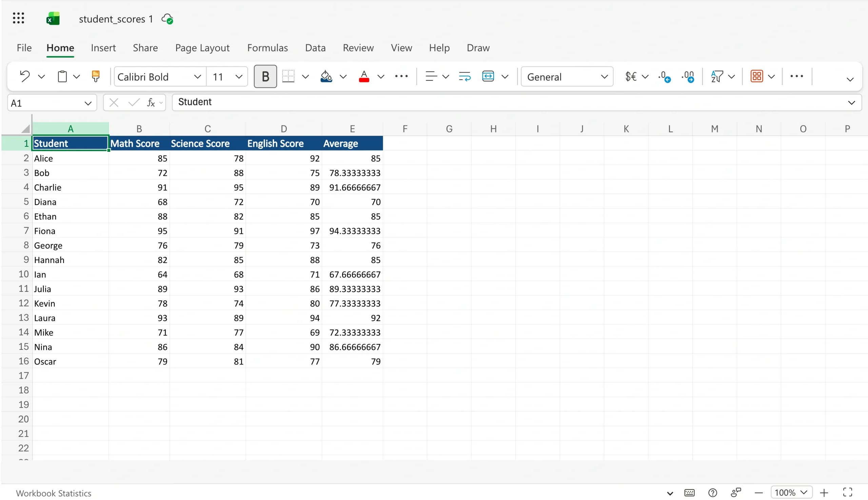868x500 pixels.
Task: Switch to the Review tab
Action: point(358,48)
